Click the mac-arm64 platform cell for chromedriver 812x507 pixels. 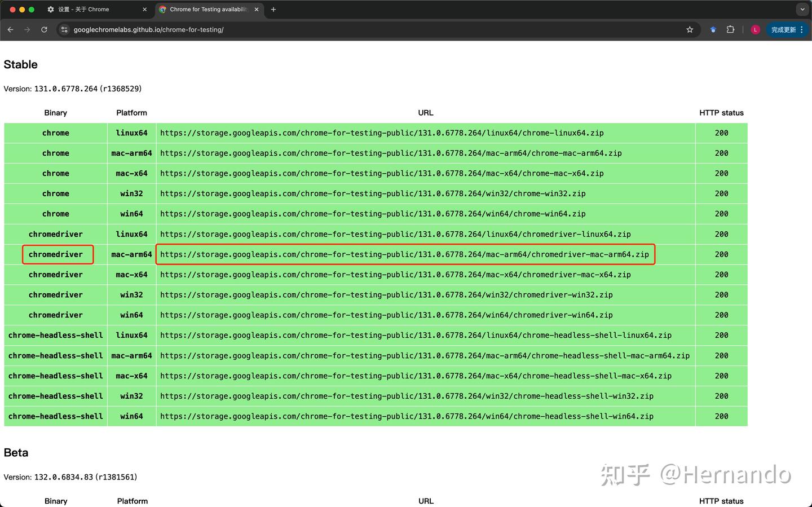(x=131, y=254)
